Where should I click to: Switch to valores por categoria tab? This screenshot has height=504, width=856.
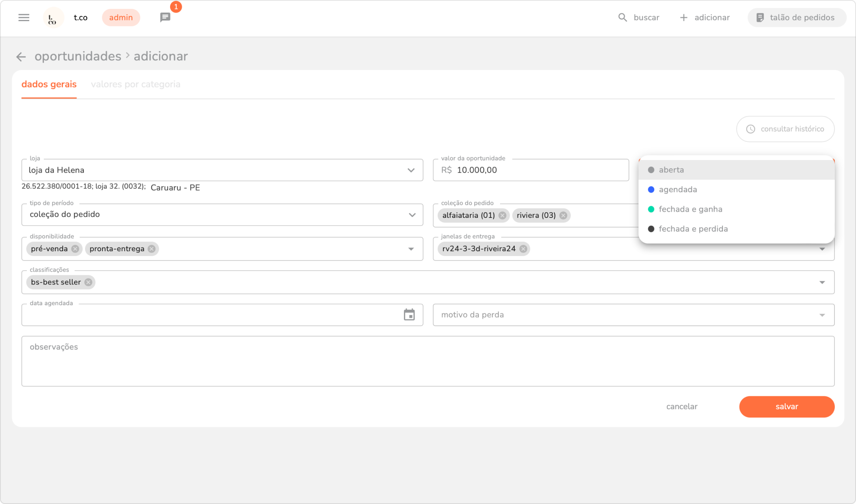coord(135,84)
